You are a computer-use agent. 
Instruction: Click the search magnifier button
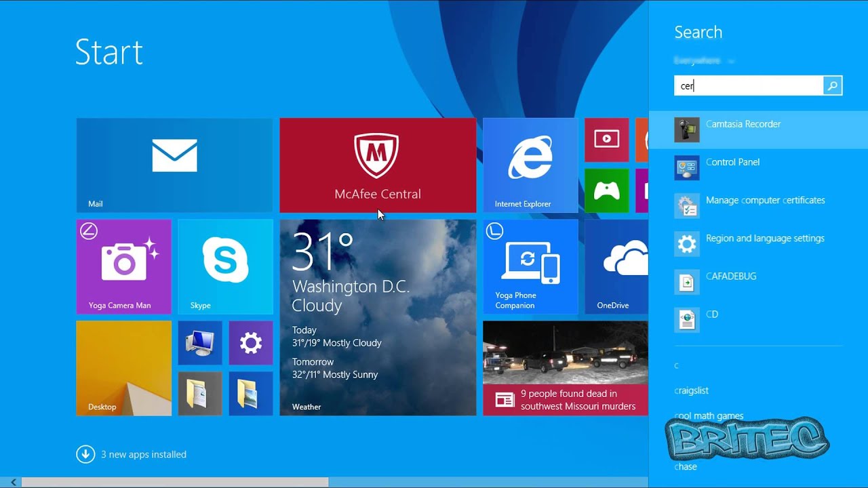[x=833, y=85]
